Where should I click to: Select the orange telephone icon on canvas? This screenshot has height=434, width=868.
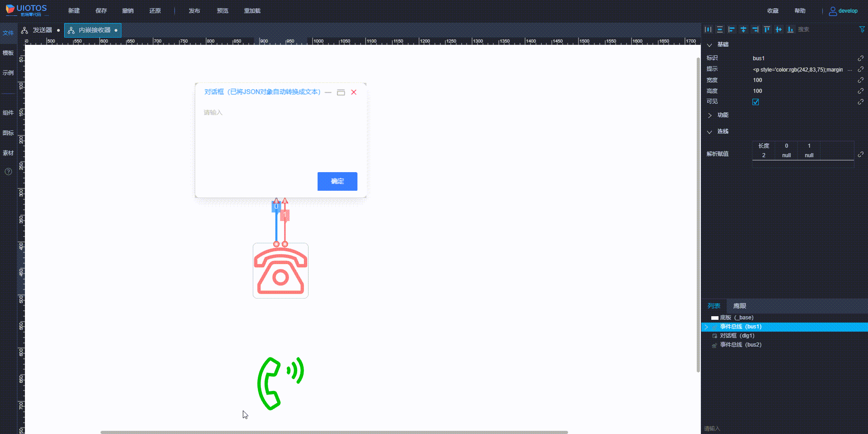pos(280,271)
